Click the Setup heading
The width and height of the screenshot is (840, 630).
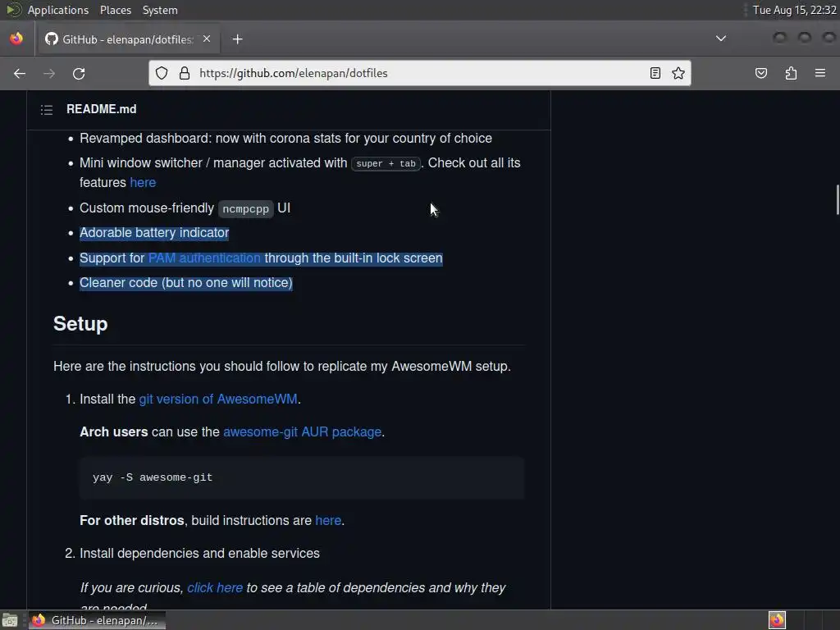tap(80, 323)
